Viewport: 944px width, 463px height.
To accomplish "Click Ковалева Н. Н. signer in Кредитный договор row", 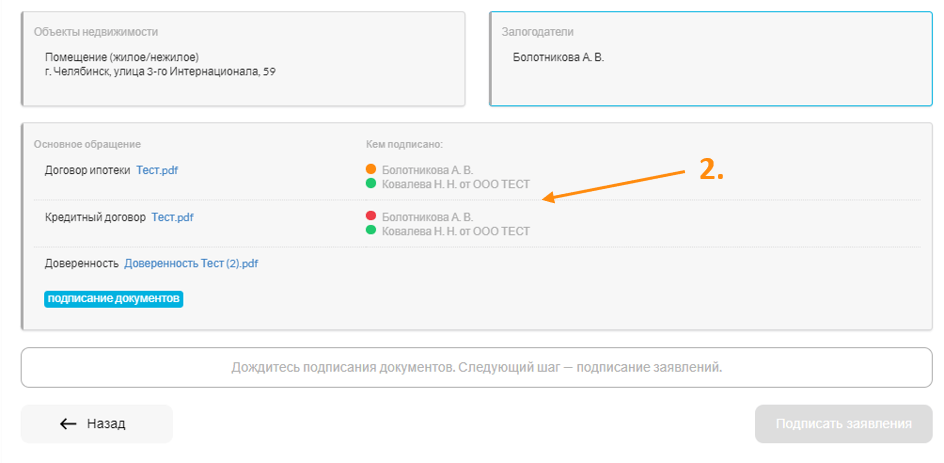I will [456, 231].
